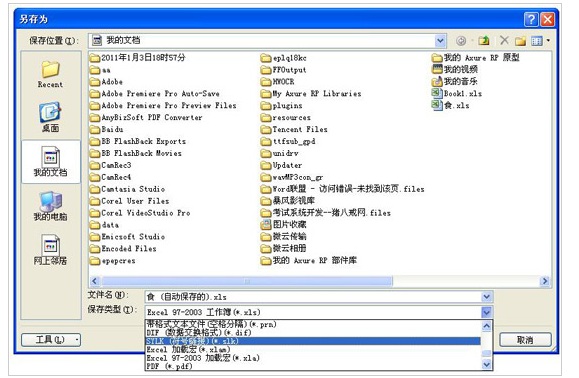This screenshot has height=378, width=579.
Task: Choose SYLK (*.slk) file type
Action: (x=313, y=341)
